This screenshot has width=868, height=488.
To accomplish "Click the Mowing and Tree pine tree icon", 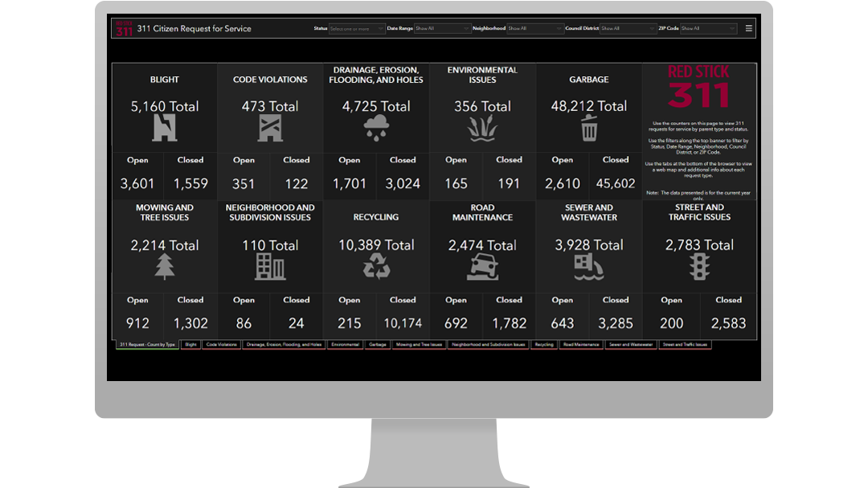I will coord(165,266).
